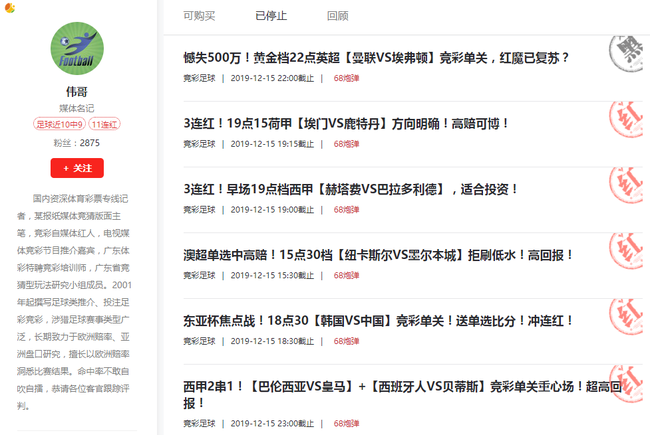Select the 11连红 badge
This screenshot has height=435, width=650.
tap(104, 124)
